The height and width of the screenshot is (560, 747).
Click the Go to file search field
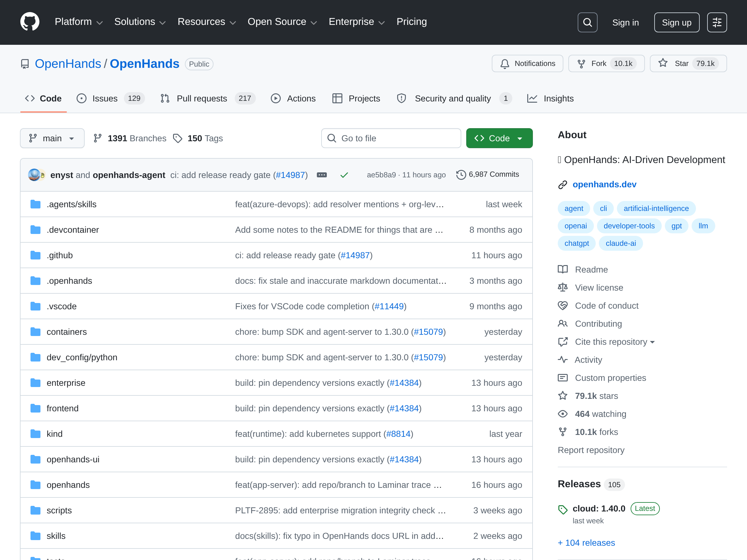[x=391, y=138]
